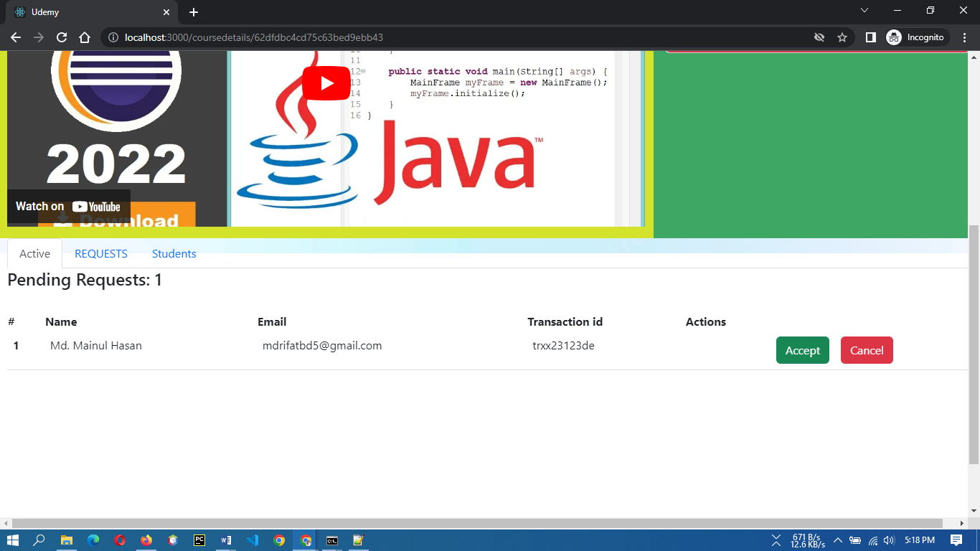The image size is (980, 551).
Task: Open the browser tab search chevron
Action: [x=864, y=11]
